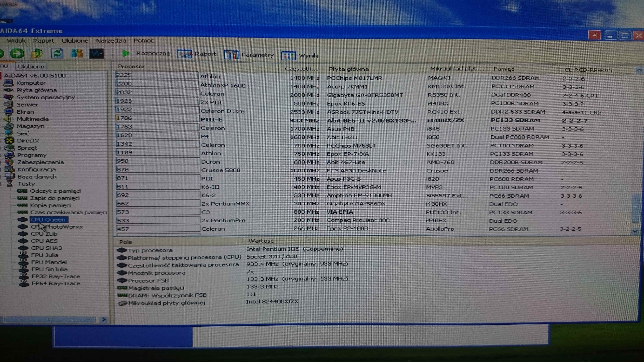Click the users/report wizard toolbar icon
This screenshot has height=362, width=644.
pyautogui.click(x=77, y=53)
